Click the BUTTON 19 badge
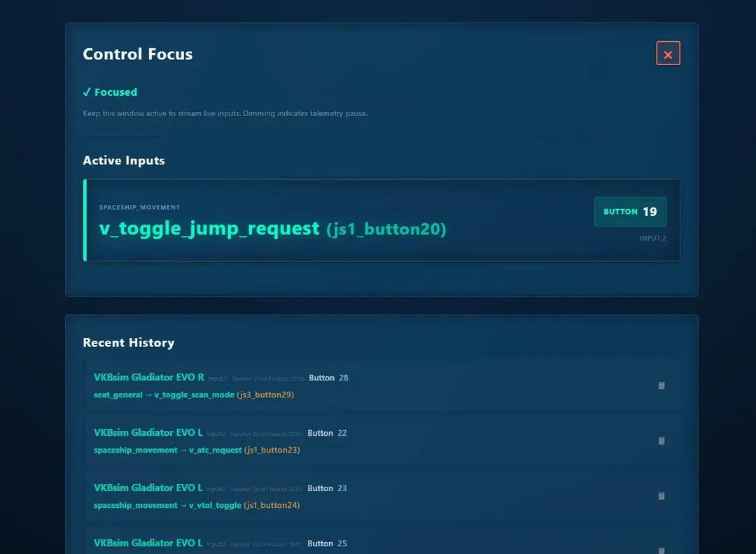 [629, 211]
